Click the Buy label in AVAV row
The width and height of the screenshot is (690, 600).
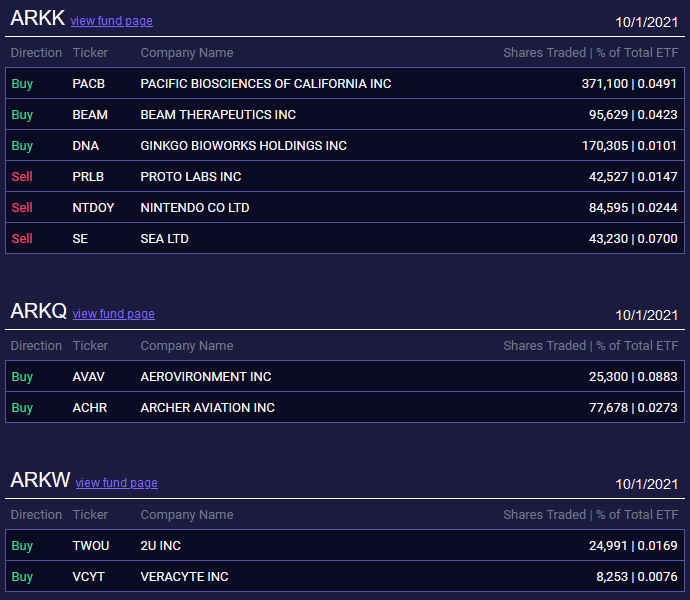pyautogui.click(x=22, y=377)
